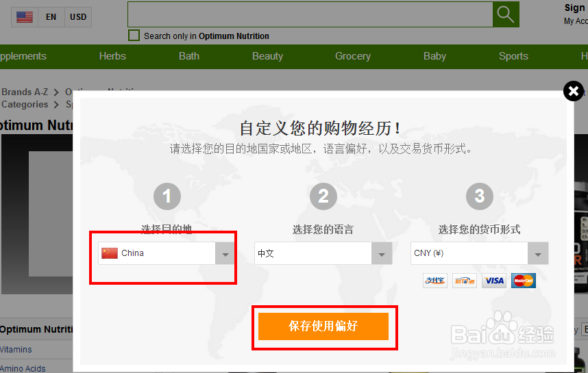This screenshot has width=588, height=373.
Task: Click the EN language selector
Action: pyautogui.click(x=51, y=17)
